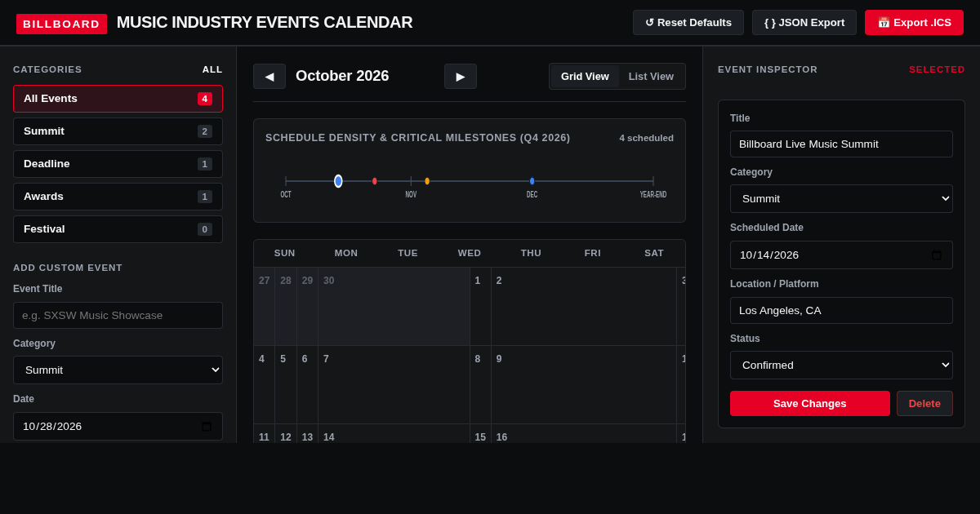Select the red milestone dot on timeline
Viewport: 980px width, 514px height.
(375, 181)
